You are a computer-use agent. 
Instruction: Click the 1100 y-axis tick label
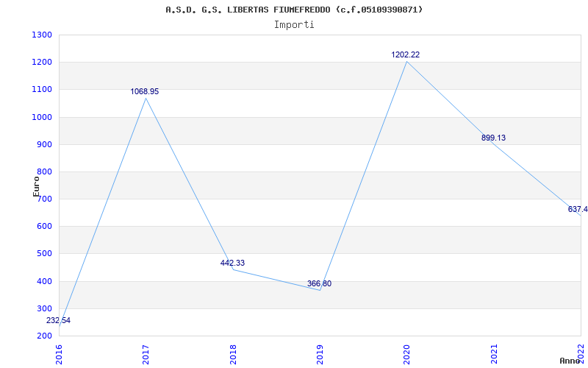42,90
